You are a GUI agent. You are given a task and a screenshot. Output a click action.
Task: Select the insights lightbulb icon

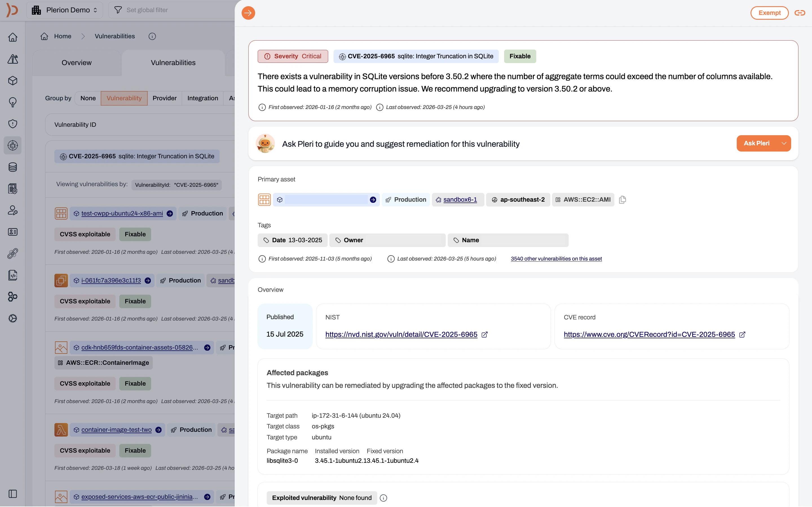(x=12, y=102)
